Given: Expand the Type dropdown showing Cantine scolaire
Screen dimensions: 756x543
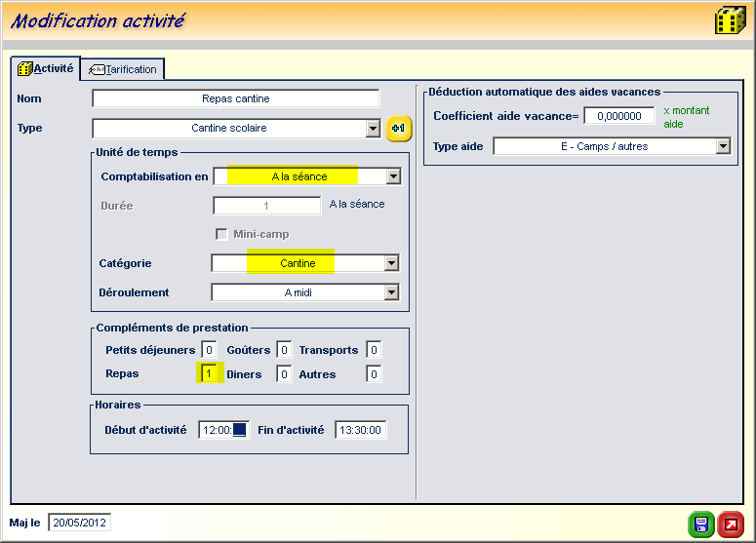Looking at the screenshot, I should (372, 129).
